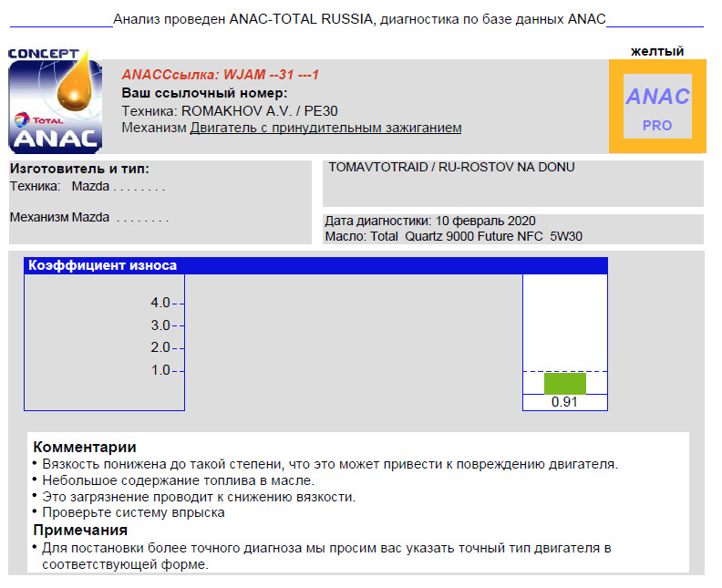Click the 2.0 axis label
Screen dimensions: 722x588
(160, 347)
